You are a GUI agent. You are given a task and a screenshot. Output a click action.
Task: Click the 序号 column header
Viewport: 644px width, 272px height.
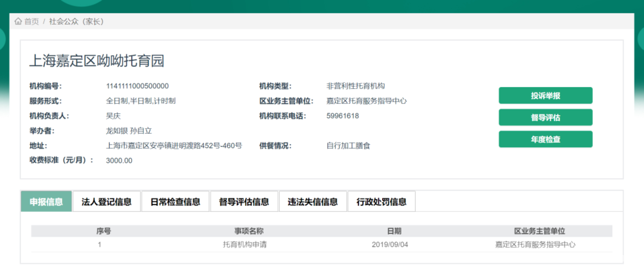coord(104,231)
